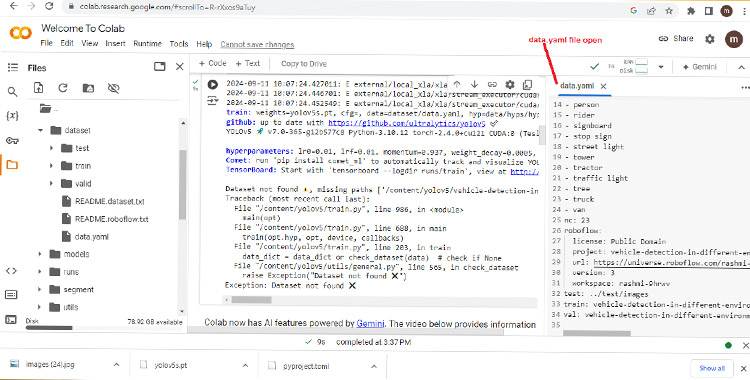Open the data.yaml editor overflow menu
This screenshot has height=380, width=750.
point(745,88)
